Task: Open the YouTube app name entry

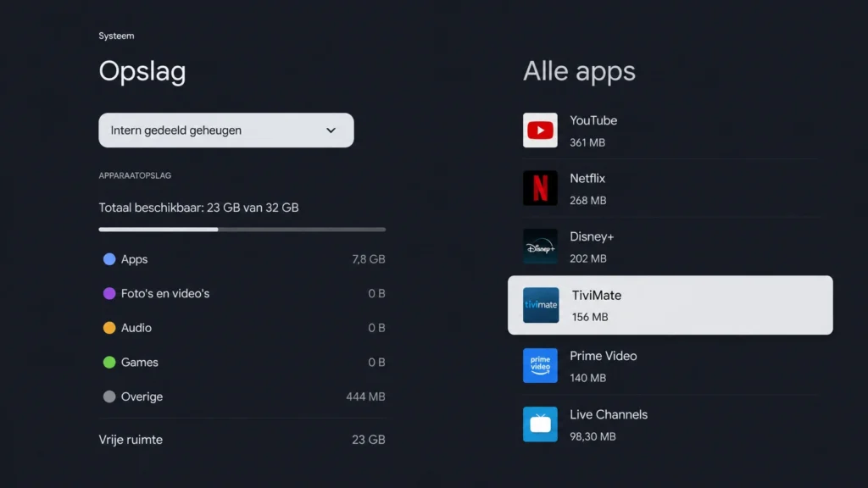Action: [x=593, y=120]
